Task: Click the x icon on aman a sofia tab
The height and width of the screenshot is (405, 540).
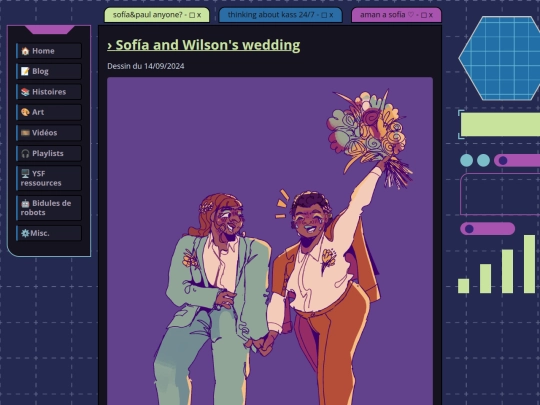Action: coord(430,15)
